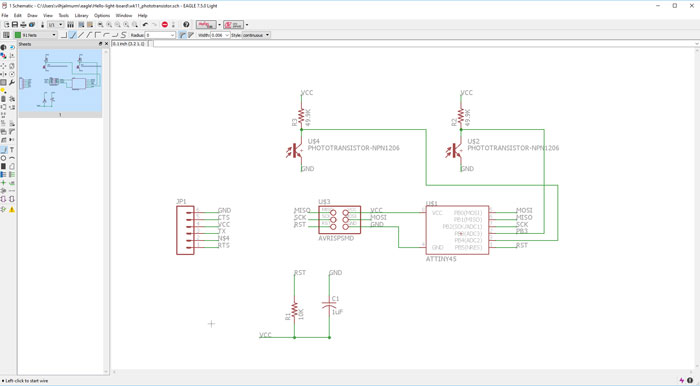Click the red Stop command icon
Viewport: 700px width, 386px height.
(165, 25)
